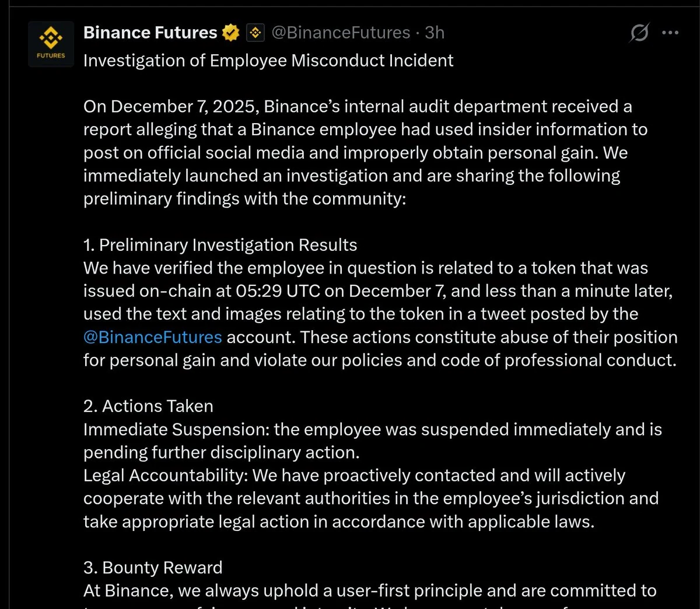This screenshot has width=700, height=609.
Task: Click the '2. Actions Taken' heading
Action: (x=149, y=406)
